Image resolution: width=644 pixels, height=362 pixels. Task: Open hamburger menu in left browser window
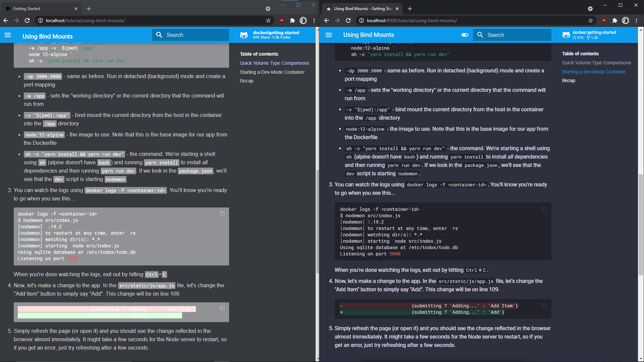click(8, 35)
